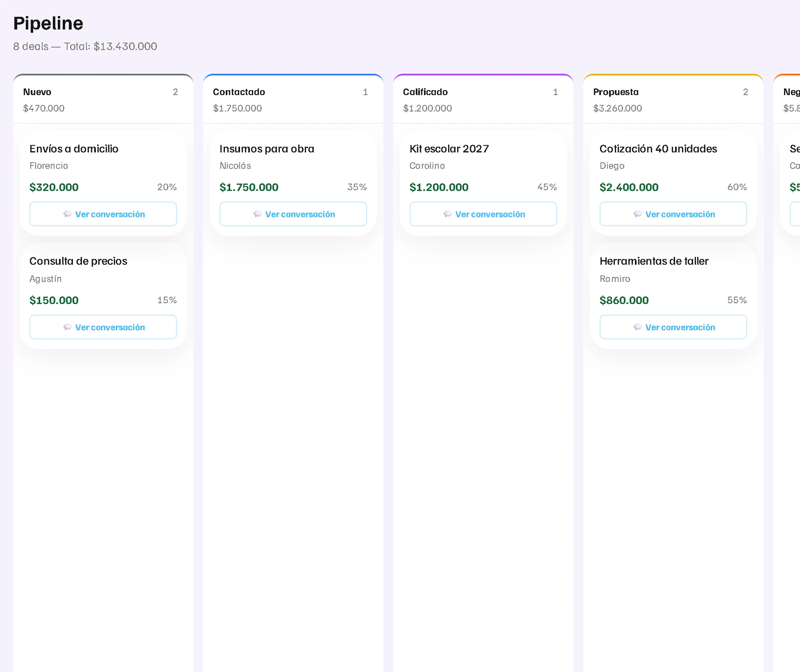This screenshot has height=672, width=800.
Task: Open conversation for Herramientas de taller
Action: (673, 327)
